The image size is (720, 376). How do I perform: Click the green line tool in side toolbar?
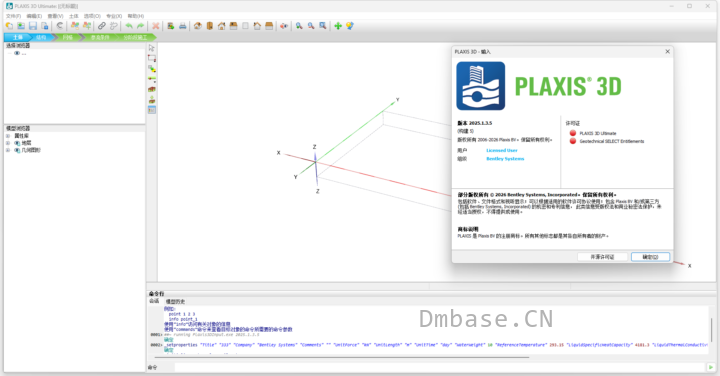[x=152, y=79]
